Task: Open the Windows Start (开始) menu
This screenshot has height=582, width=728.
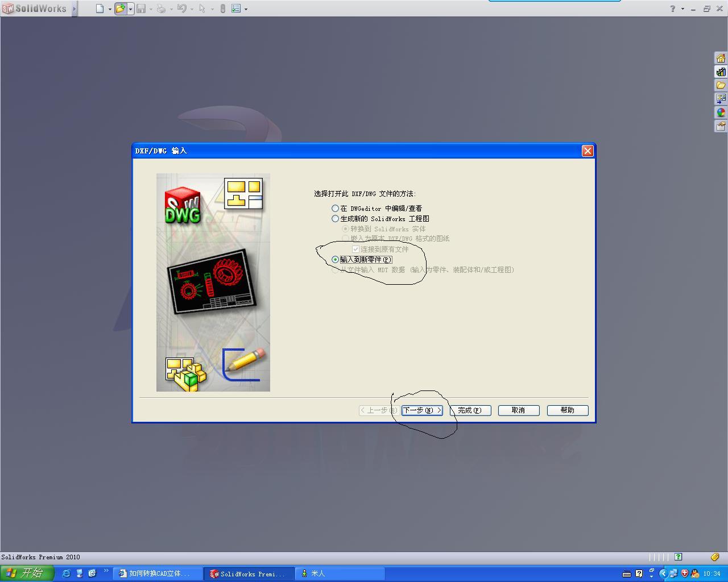Action: click(x=27, y=573)
